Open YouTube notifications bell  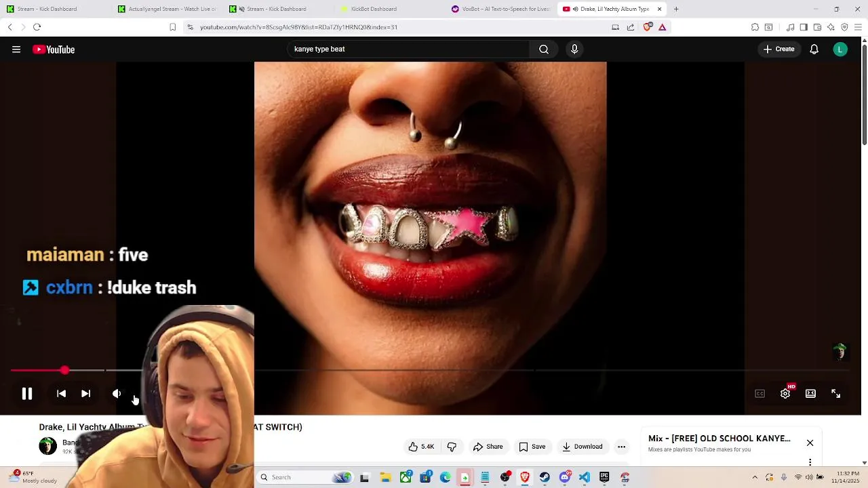click(814, 49)
